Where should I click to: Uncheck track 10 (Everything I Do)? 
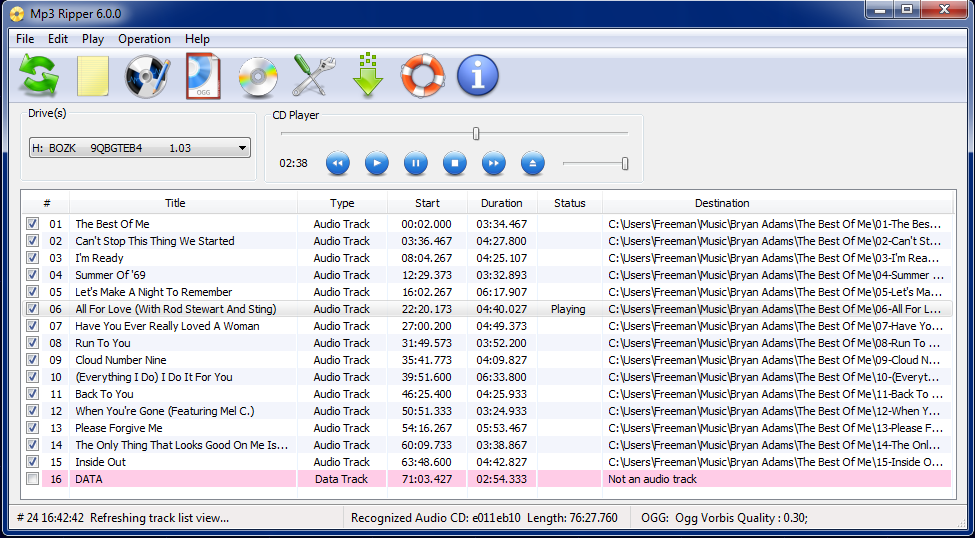(32, 377)
